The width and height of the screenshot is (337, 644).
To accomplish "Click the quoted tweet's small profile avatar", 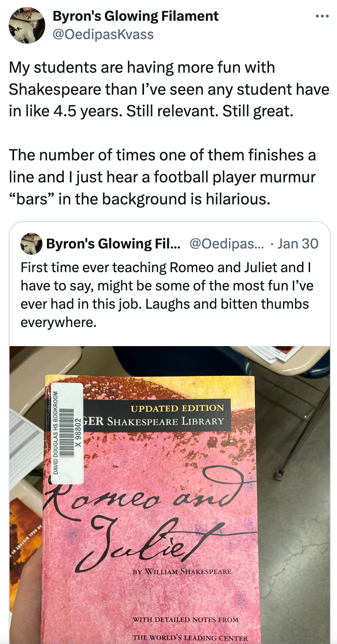I will [x=31, y=243].
